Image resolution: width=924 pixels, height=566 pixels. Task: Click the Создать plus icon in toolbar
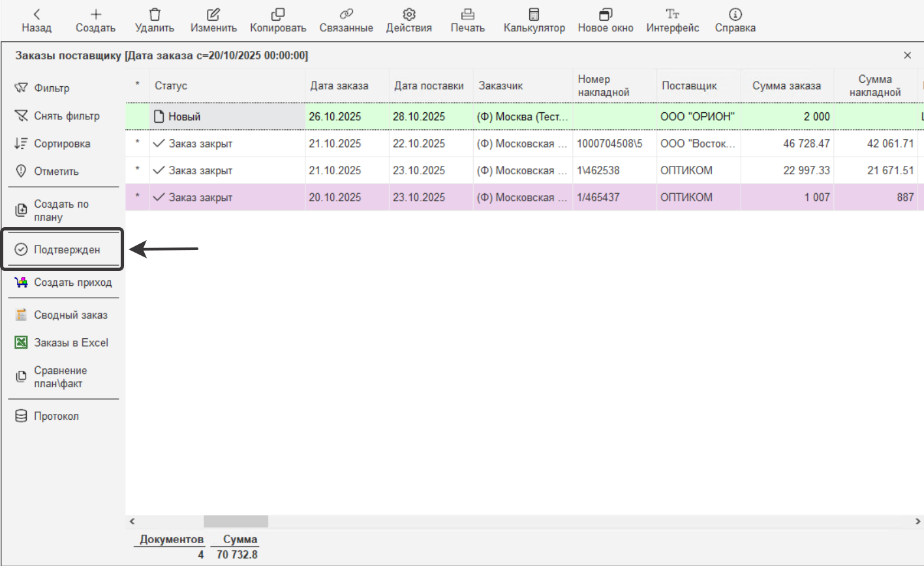pyautogui.click(x=95, y=14)
